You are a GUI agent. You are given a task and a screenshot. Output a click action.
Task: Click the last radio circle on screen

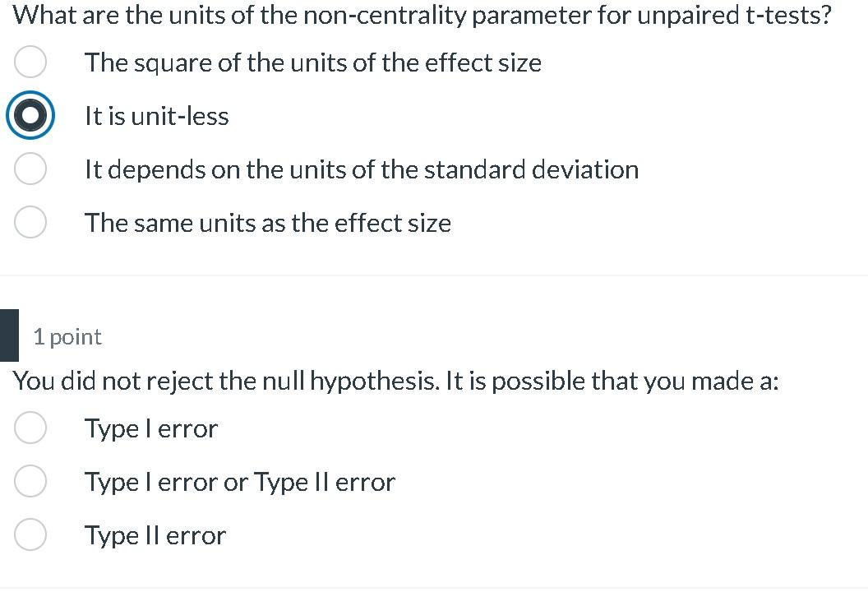pyautogui.click(x=30, y=534)
